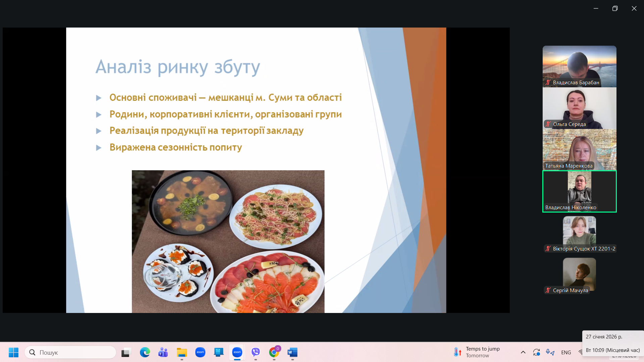
Task: Click the microphone-in-use tray icon
Action: click(x=550, y=352)
